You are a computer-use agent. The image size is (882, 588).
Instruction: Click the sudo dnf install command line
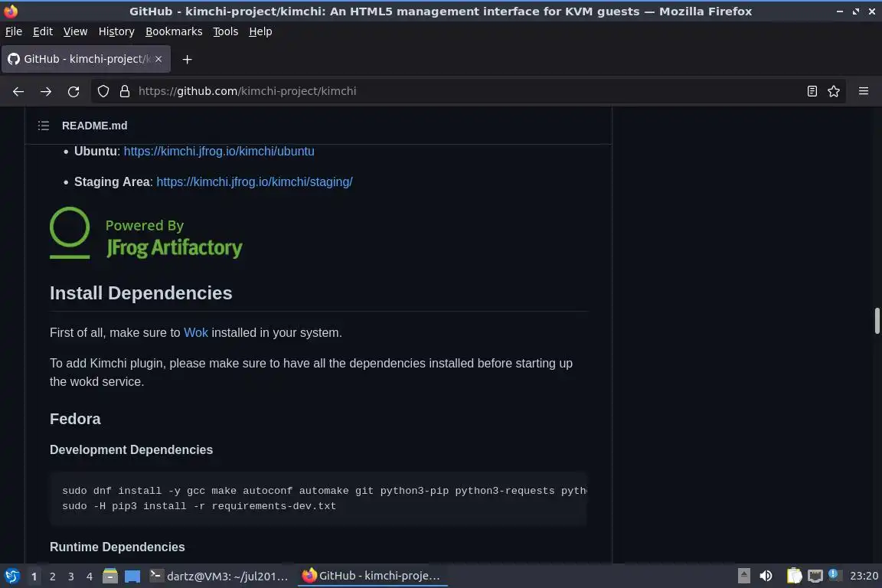click(324, 491)
